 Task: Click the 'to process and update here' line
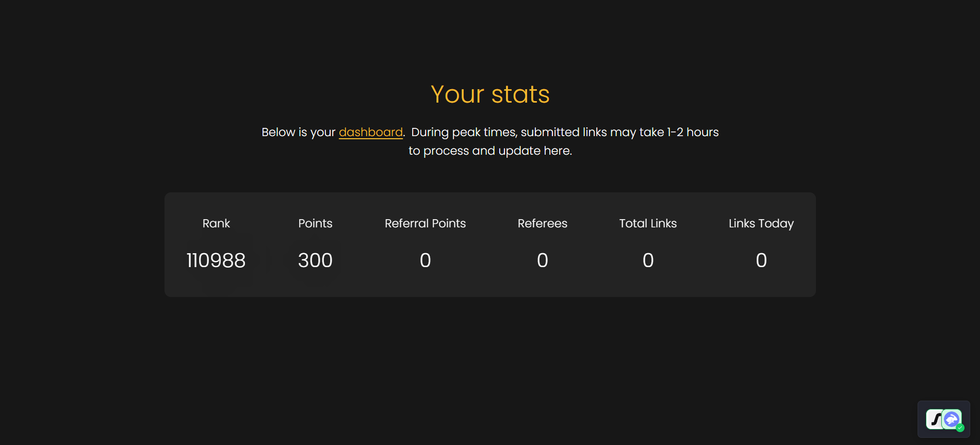[490, 151]
